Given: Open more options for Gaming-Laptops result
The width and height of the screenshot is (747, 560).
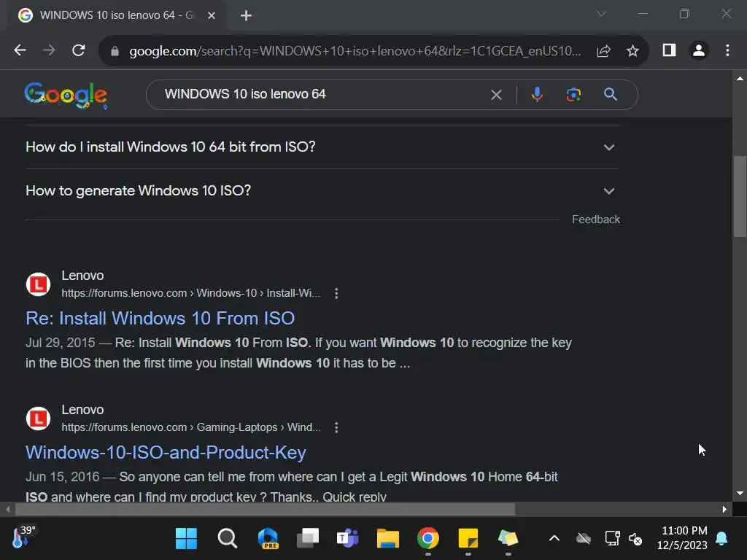Looking at the screenshot, I should 336,427.
